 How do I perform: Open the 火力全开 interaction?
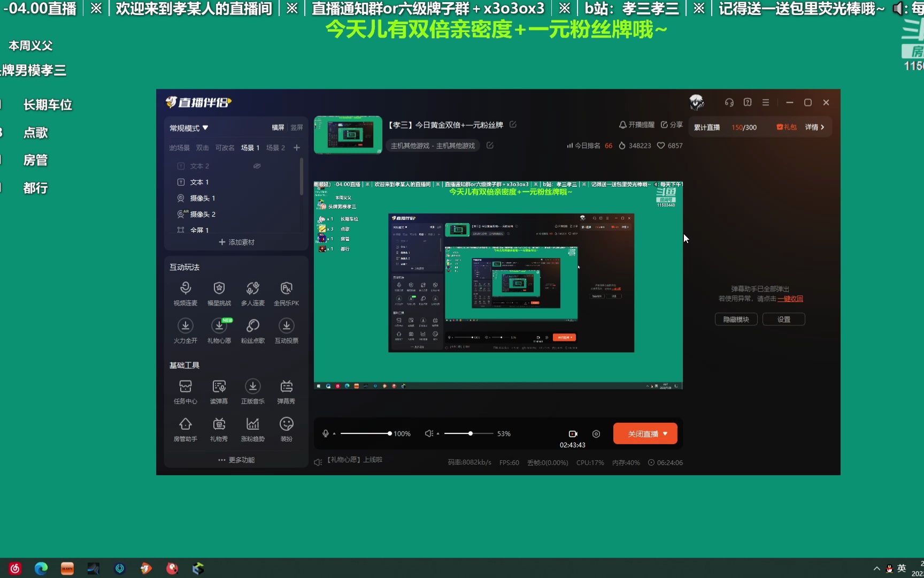(x=186, y=331)
